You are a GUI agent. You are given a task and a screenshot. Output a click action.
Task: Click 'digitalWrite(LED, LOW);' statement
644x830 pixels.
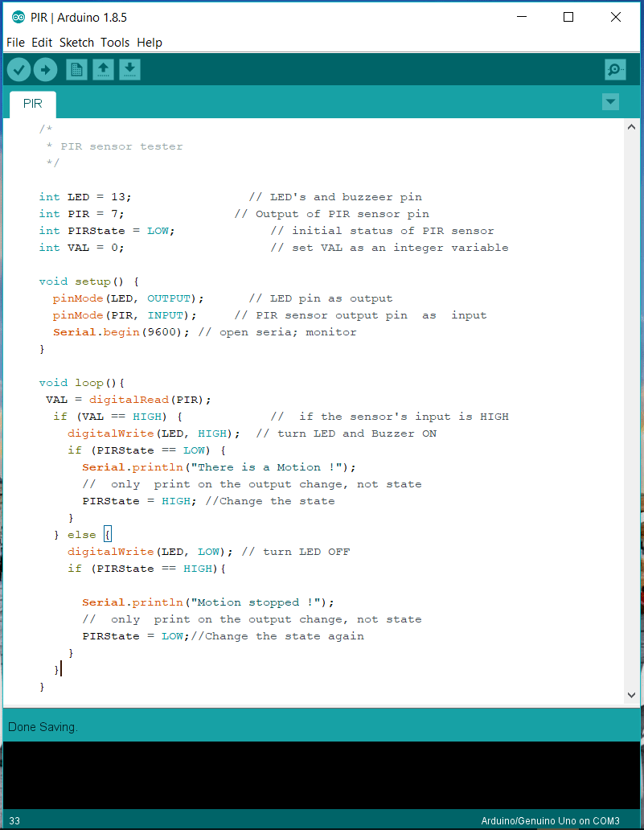point(150,552)
